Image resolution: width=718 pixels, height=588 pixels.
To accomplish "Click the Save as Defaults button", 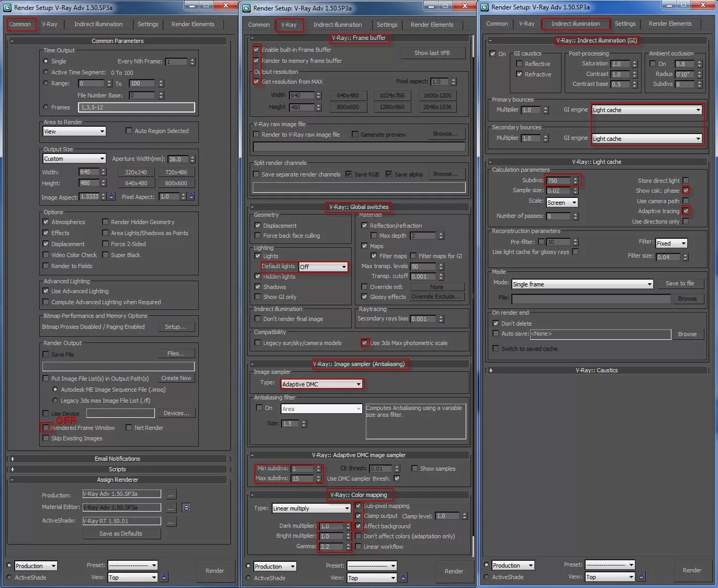I will click(x=121, y=534).
